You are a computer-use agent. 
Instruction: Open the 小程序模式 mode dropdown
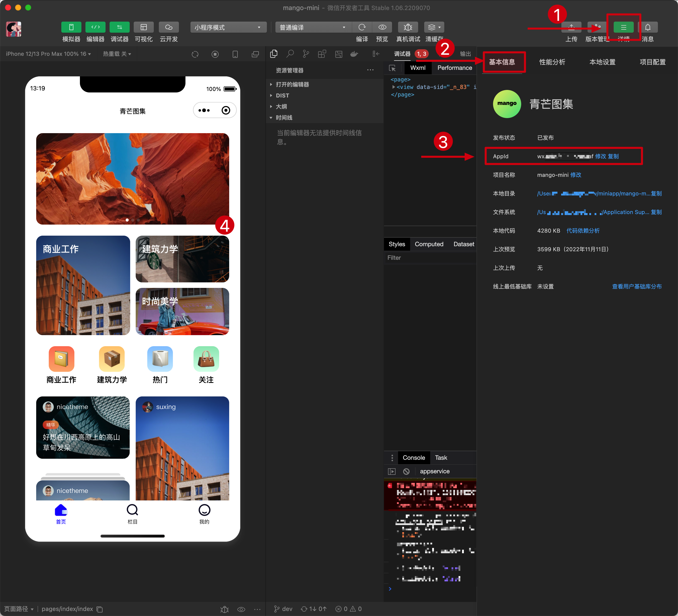coord(228,27)
